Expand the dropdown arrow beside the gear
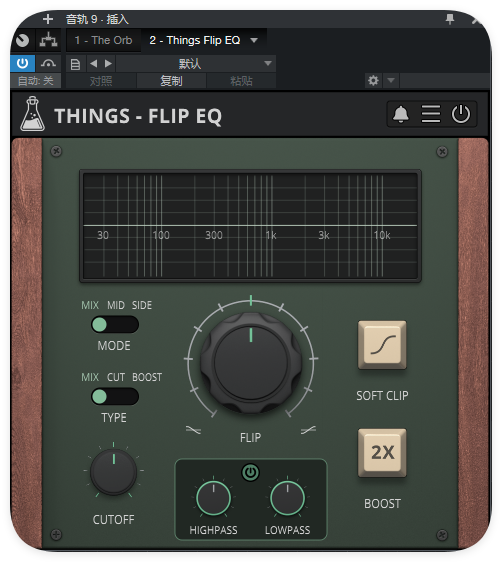Viewport: 502px width, 562px height. [391, 81]
